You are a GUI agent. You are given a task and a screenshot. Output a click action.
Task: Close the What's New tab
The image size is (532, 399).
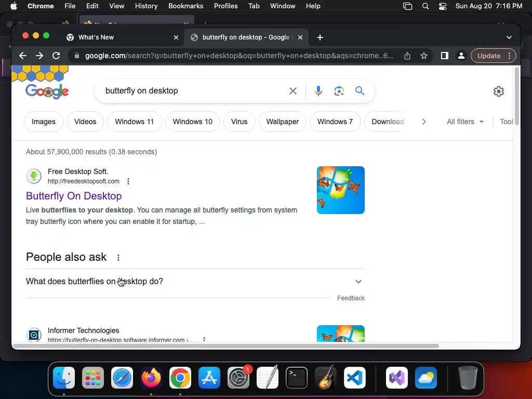point(176,37)
